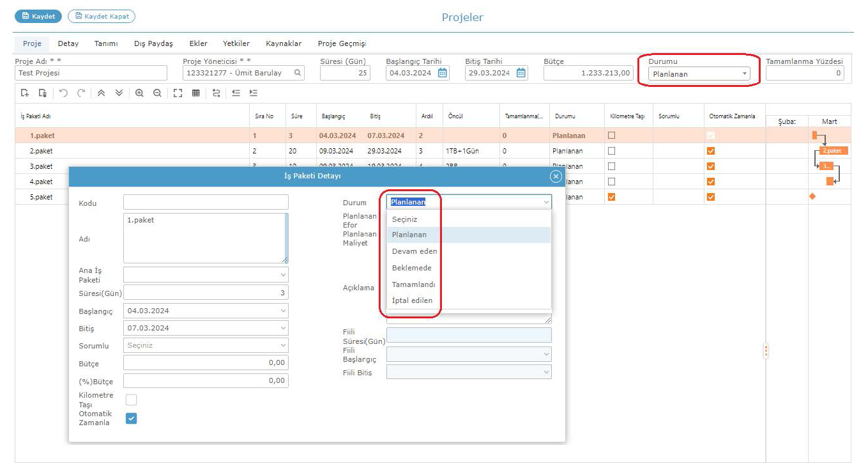Select 'Devam eden' from status list
868x475 pixels.
click(415, 251)
